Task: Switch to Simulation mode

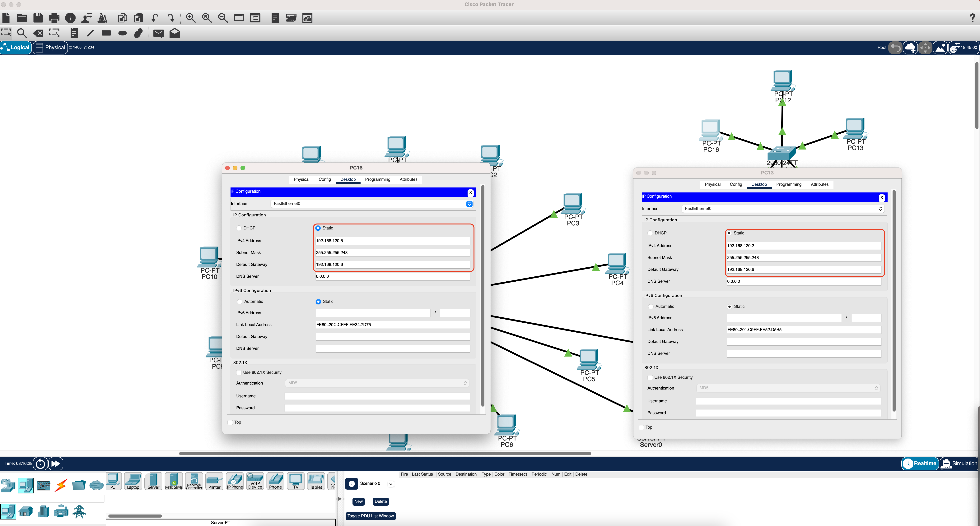Action: [x=959, y=464]
